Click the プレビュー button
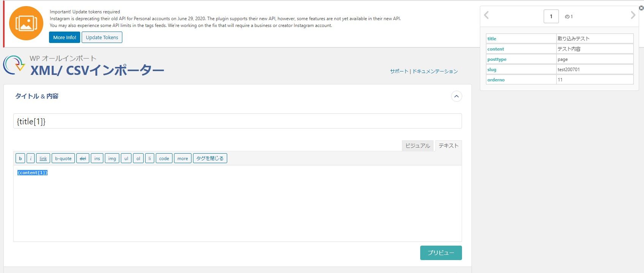Image resolution: width=644 pixels, height=273 pixels. coord(441,253)
